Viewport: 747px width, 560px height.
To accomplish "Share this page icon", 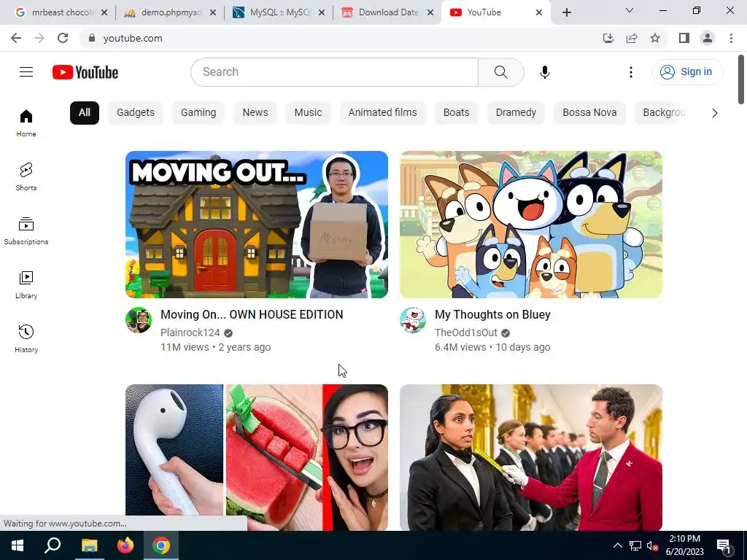I will click(x=632, y=38).
